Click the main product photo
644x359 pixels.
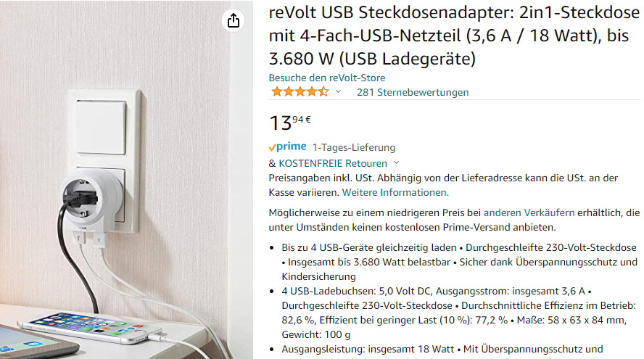[126, 180]
